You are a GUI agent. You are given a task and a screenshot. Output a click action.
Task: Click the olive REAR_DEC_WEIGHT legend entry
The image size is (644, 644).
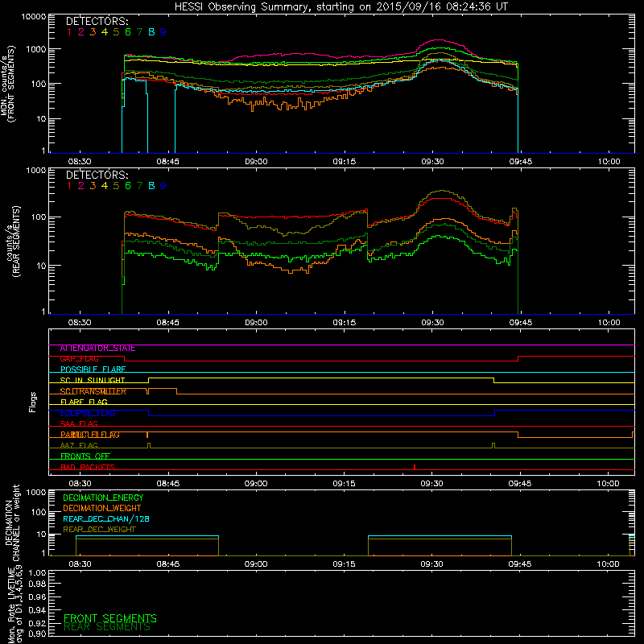(x=99, y=530)
